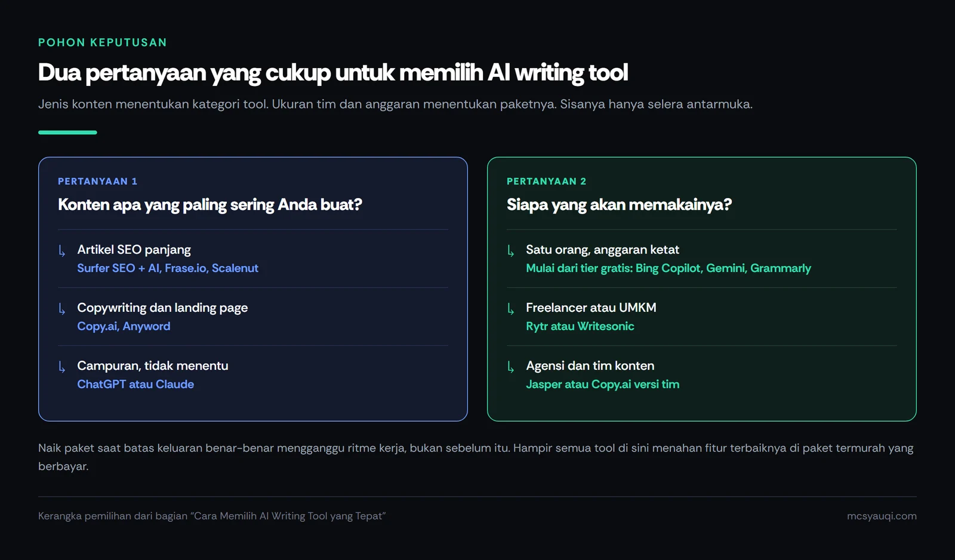Click 'Satu orang, anggaran ketat' row title
This screenshot has width=955, height=560.
[602, 249]
